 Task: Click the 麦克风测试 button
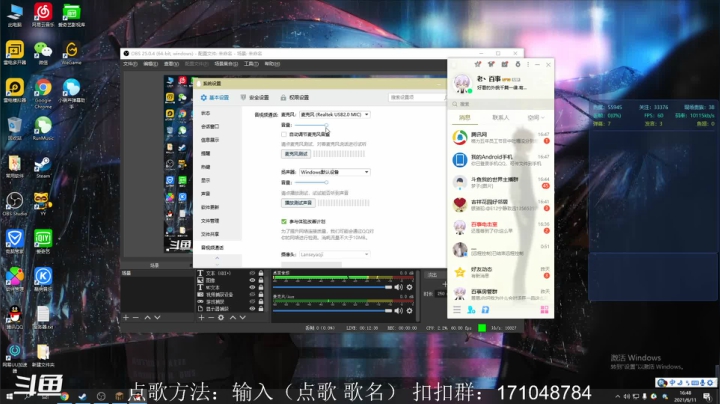tap(296, 154)
